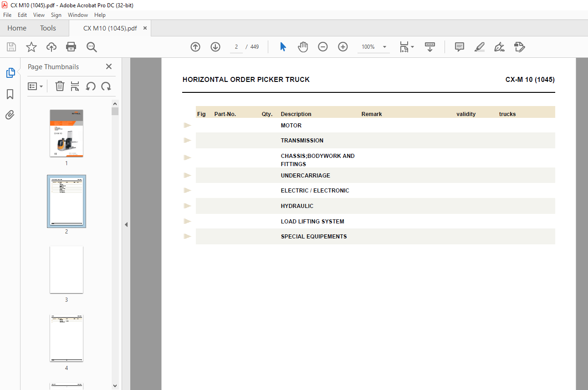This screenshot has width=588, height=390.
Task: Open the find text magnifier icon
Action: [x=92, y=47]
